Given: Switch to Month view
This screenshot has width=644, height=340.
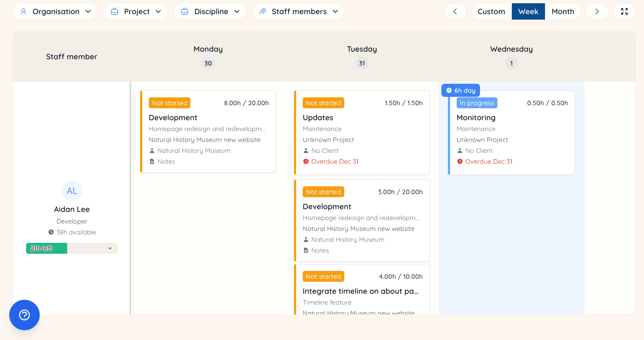Looking at the screenshot, I should point(563,11).
